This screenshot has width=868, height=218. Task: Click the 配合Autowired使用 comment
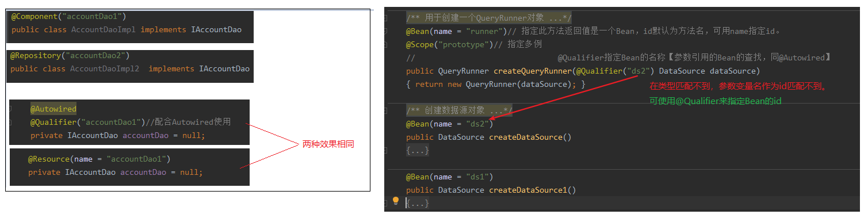pos(188,123)
